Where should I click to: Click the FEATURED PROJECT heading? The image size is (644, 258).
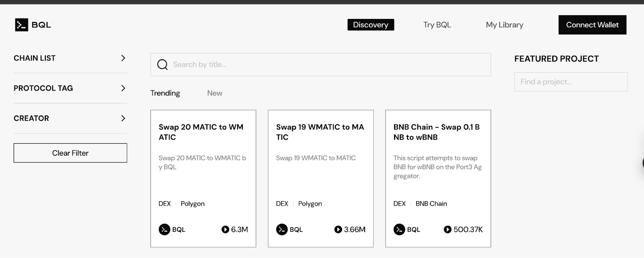tap(557, 59)
